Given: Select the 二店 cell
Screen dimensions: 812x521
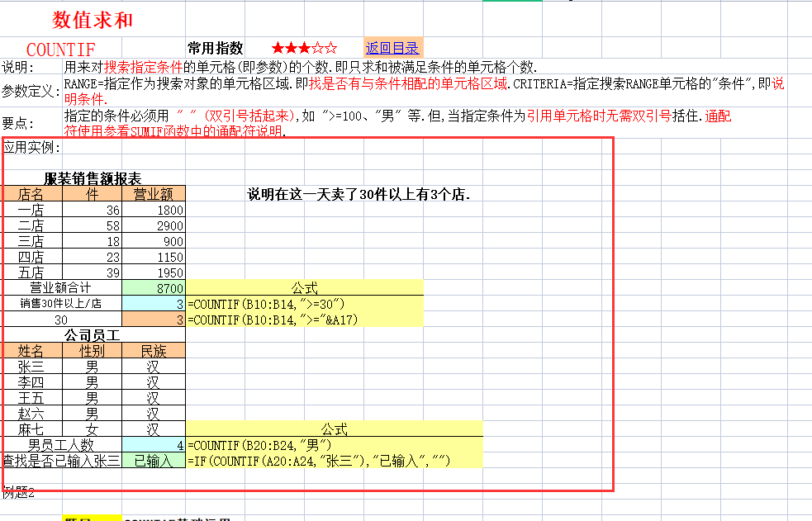Looking at the screenshot, I should pyautogui.click(x=32, y=225).
